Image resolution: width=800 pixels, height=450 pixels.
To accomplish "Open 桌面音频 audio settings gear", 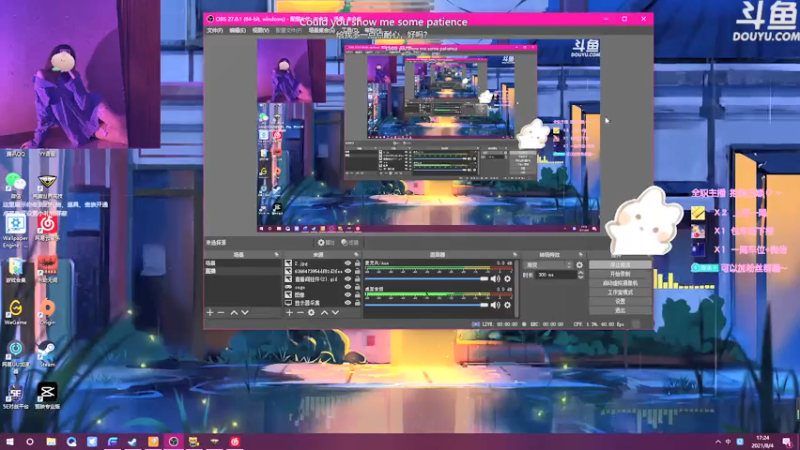I will [507, 305].
